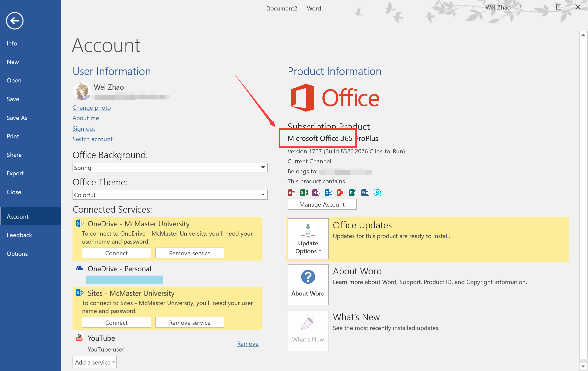Open the Add a service menu
The width and height of the screenshot is (588, 371).
click(95, 362)
